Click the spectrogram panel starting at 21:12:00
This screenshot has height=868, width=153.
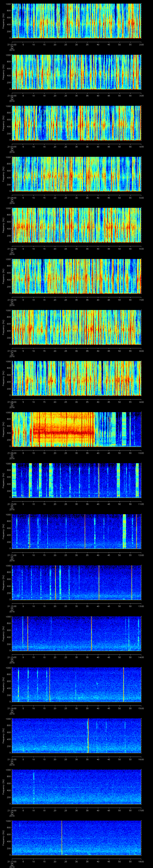76,582
